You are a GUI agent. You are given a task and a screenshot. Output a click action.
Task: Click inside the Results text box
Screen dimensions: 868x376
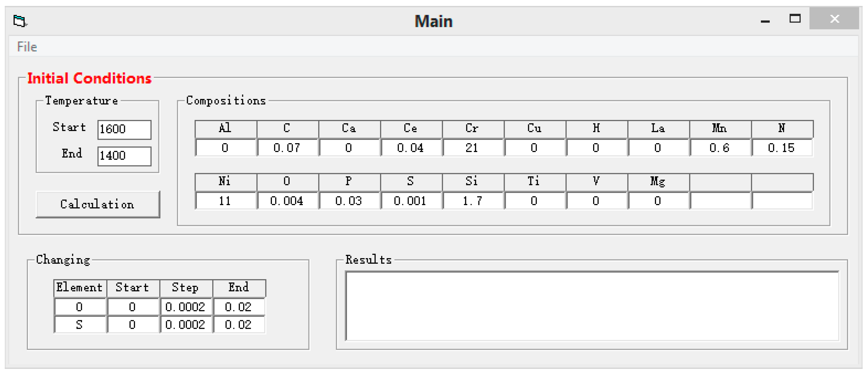(592, 306)
